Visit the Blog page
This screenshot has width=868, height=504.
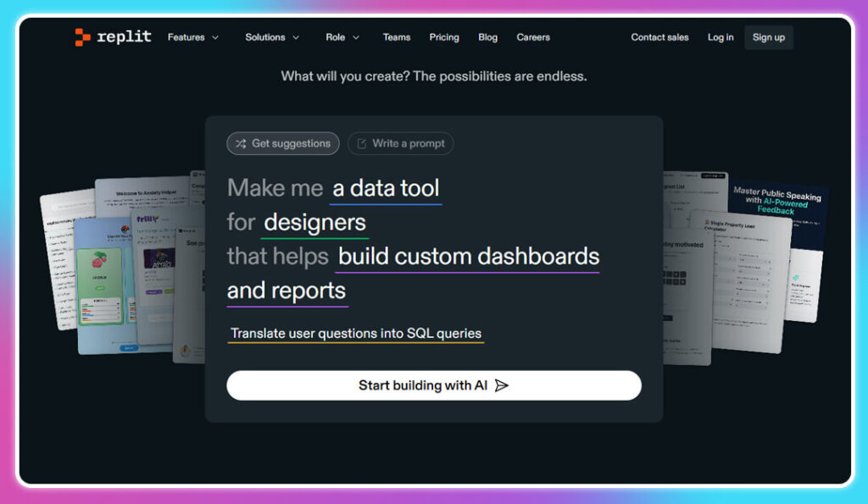[x=487, y=37]
